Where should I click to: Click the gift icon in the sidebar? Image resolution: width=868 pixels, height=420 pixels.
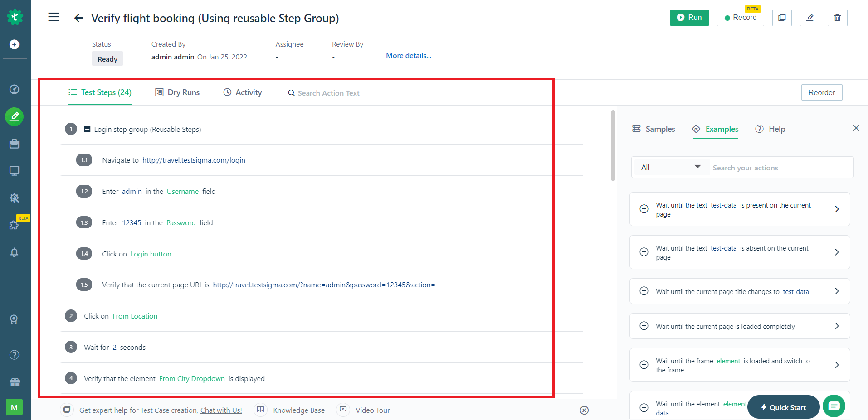point(14,382)
